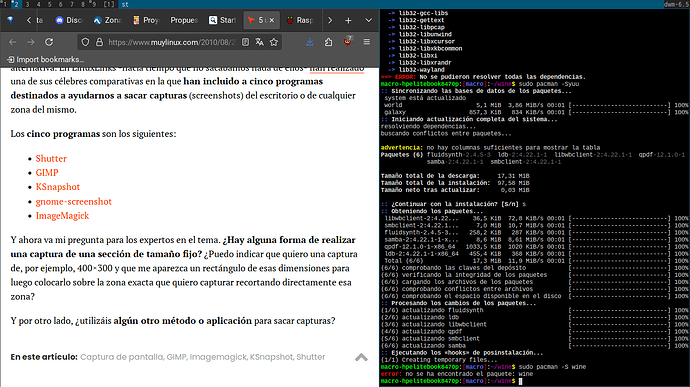Click the 'advertencia:' warning text in terminal
690x387 pixels.
pyautogui.click(x=401, y=147)
